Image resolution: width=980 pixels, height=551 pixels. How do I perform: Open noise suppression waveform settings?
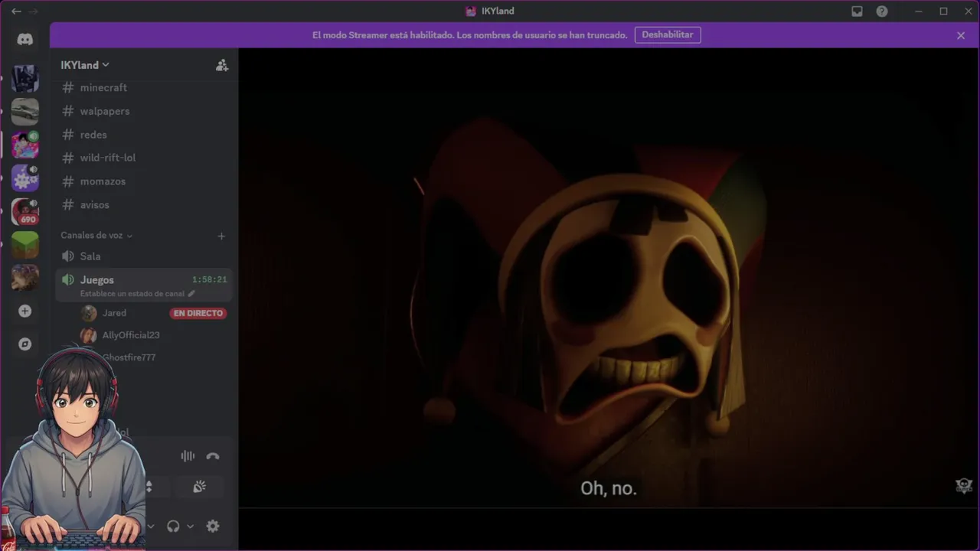tap(188, 456)
